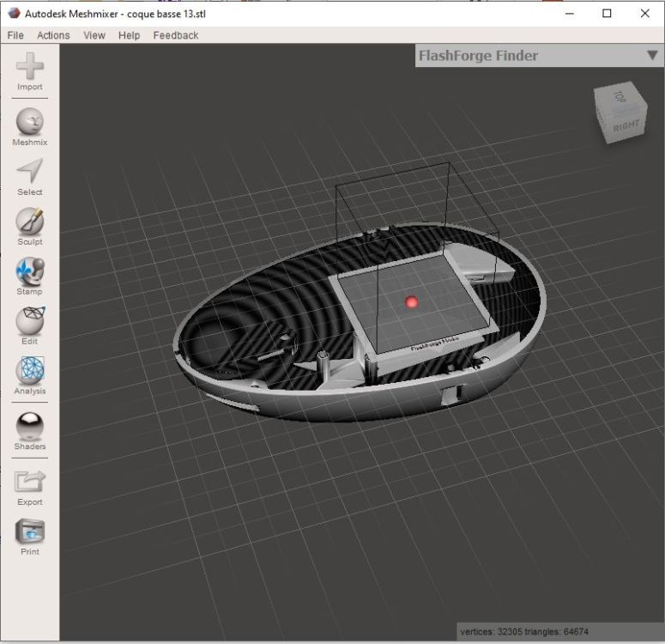This screenshot has height=644, width=665.
Task: Click the Export icon
Action: tap(30, 482)
